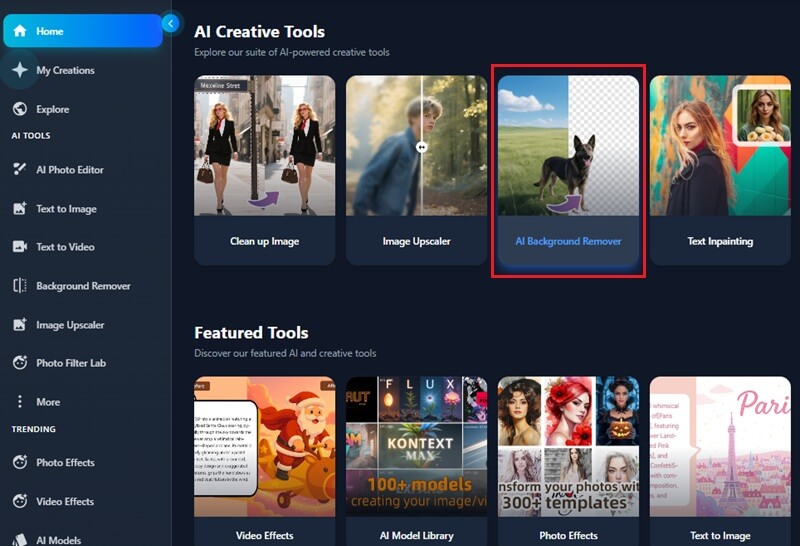800x546 pixels.
Task: Click 'Explore our suite of AI-powered creative tools'
Action: [x=291, y=52]
